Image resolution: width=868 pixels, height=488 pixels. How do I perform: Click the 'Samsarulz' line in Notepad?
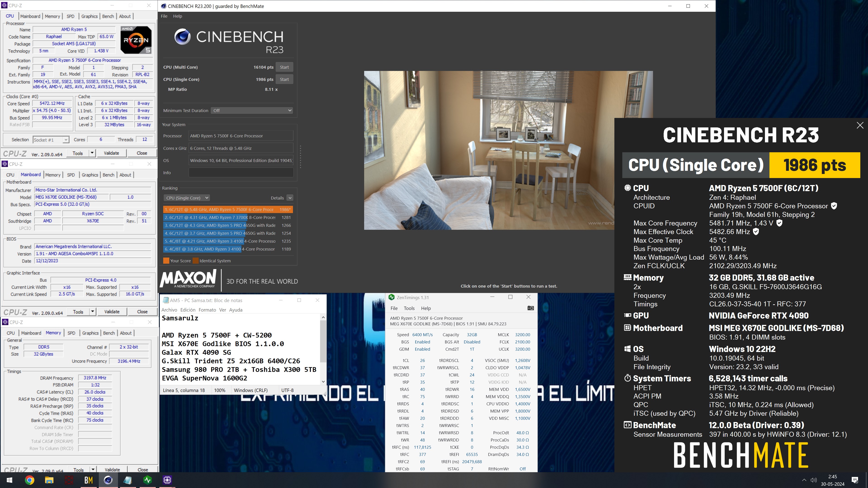click(180, 318)
